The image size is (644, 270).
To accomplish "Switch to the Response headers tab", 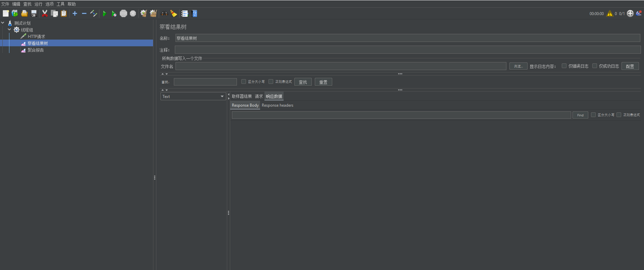I will (x=278, y=105).
